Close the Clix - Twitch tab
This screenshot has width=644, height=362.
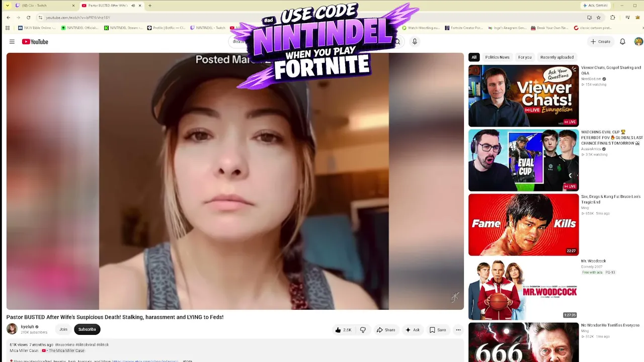73,6
